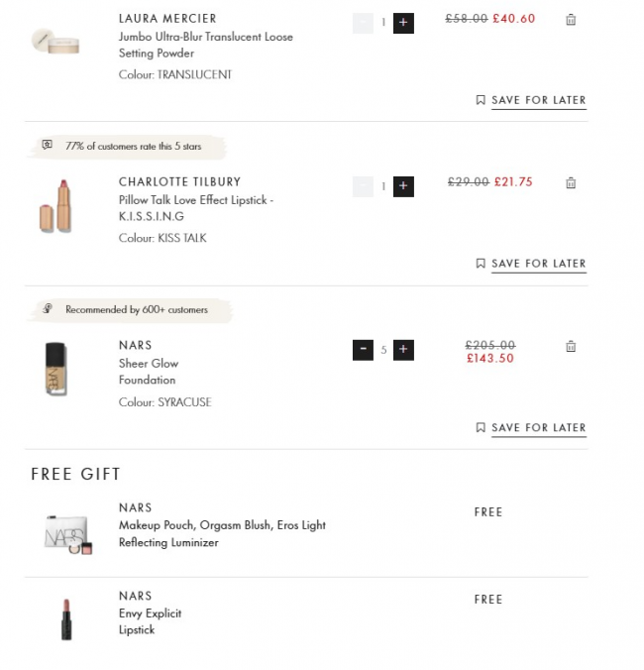Increase NARS Sheer Glow Foundation quantity

click(403, 349)
